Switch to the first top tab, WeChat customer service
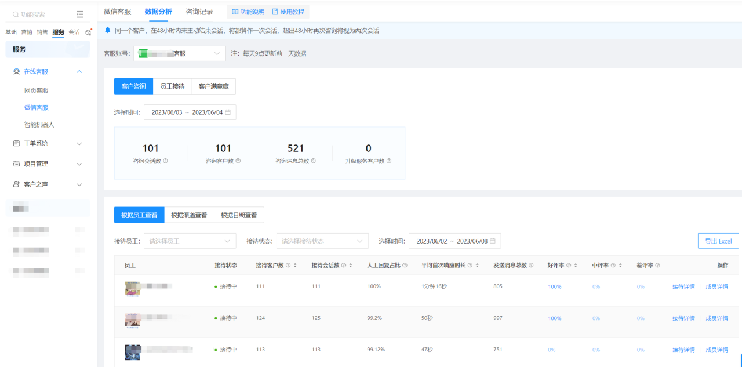 click(117, 11)
